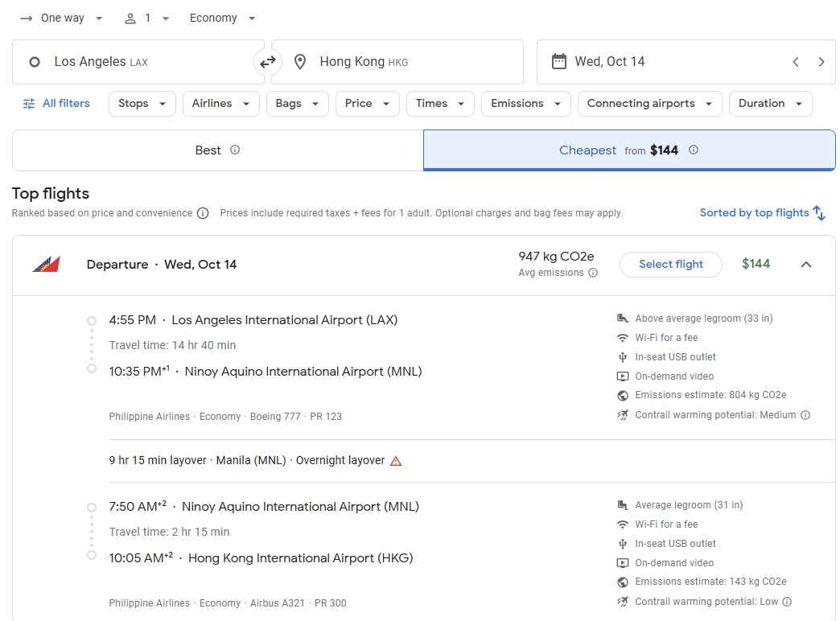Click the origin circle icon by Los Angeles
The height and width of the screenshot is (621, 840).
click(35, 62)
